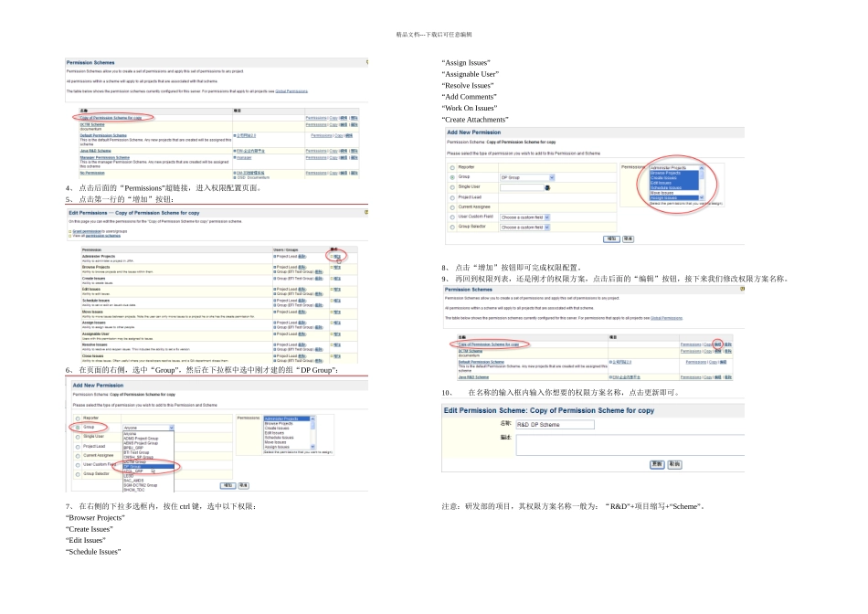Select Create Issues in list below step 6
The width and height of the screenshot is (868, 614).
287,428
